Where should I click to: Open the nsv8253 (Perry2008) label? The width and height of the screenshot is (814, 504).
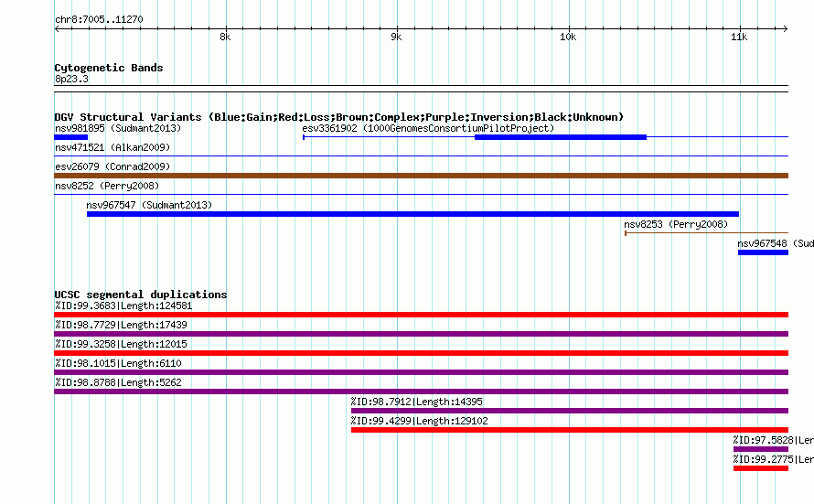pos(676,224)
